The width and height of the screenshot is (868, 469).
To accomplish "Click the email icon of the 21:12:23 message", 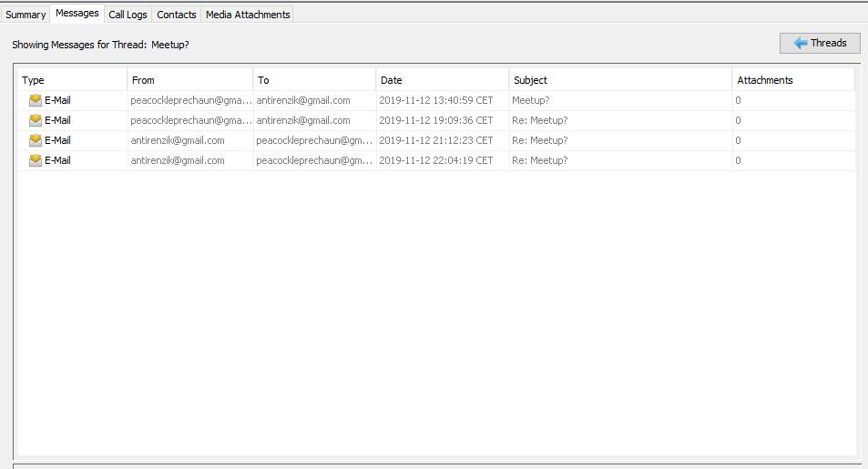I will pos(36,140).
